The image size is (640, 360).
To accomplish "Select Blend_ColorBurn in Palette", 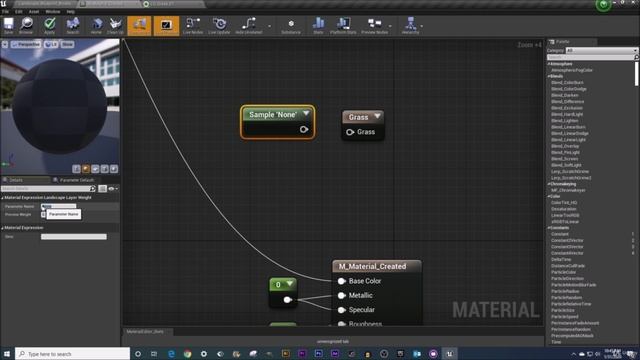I will (567, 82).
